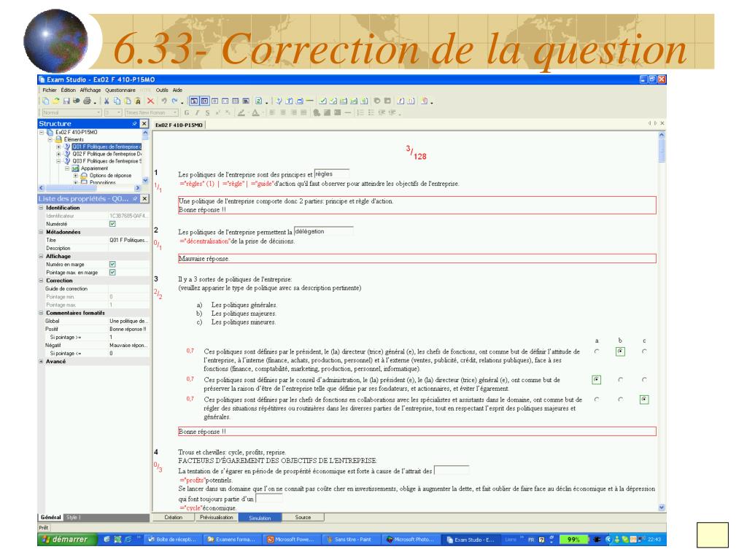747x560 pixels.
Task: Click the disabled Bold G formatting icon
Action: 187,113
